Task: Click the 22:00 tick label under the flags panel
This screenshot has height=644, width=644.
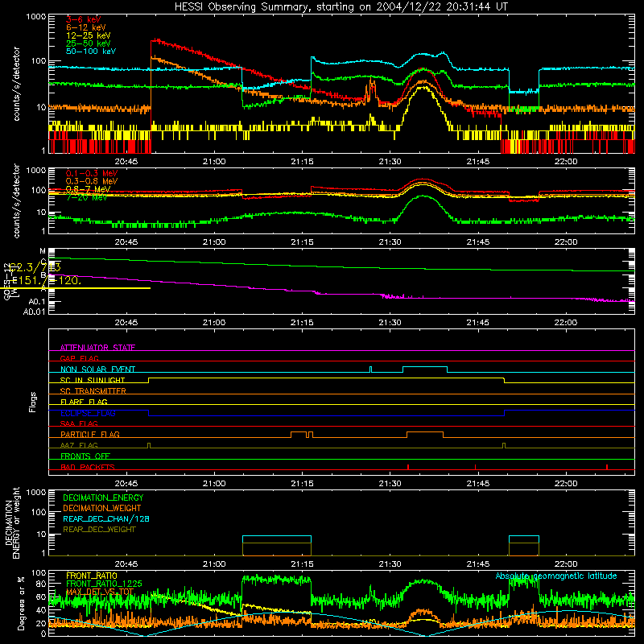Action: [x=566, y=484]
